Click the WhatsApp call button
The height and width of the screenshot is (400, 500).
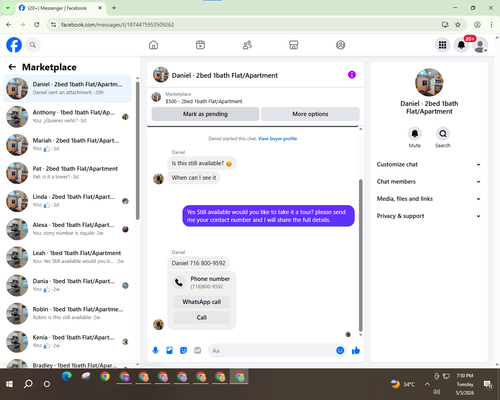point(202,302)
